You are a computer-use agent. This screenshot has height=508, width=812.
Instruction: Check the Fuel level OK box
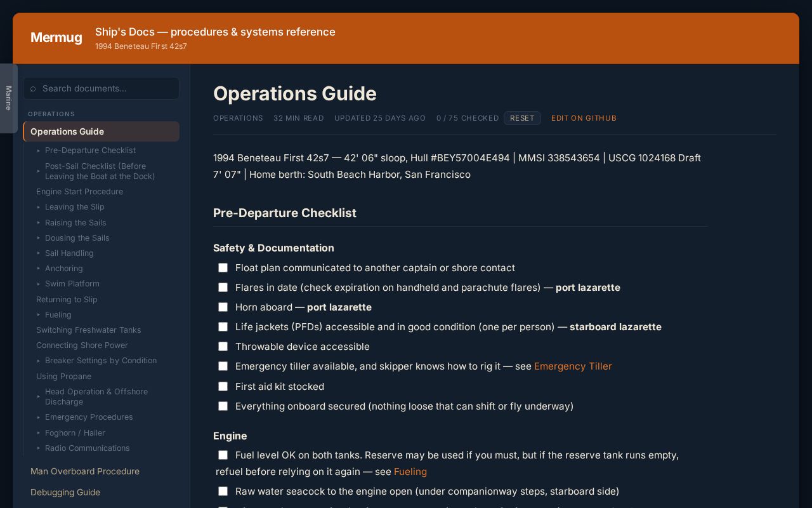click(223, 455)
